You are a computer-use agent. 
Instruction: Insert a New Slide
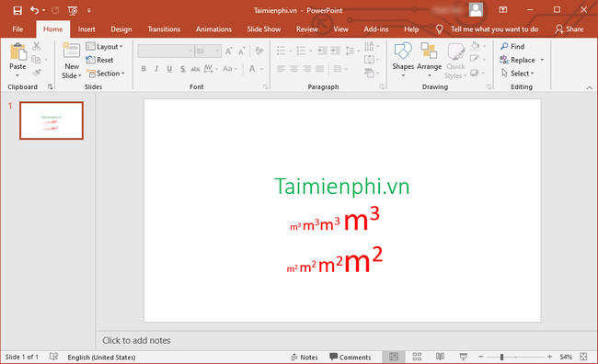coord(72,61)
